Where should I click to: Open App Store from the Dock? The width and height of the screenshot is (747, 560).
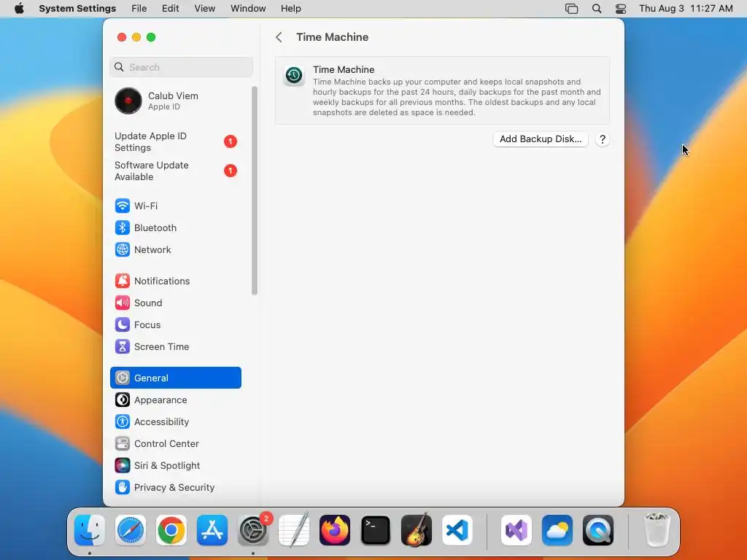(x=212, y=530)
